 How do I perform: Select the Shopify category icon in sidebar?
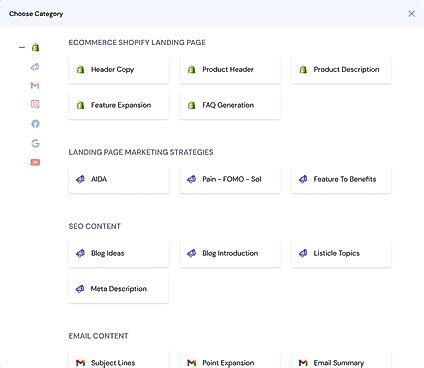point(35,48)
